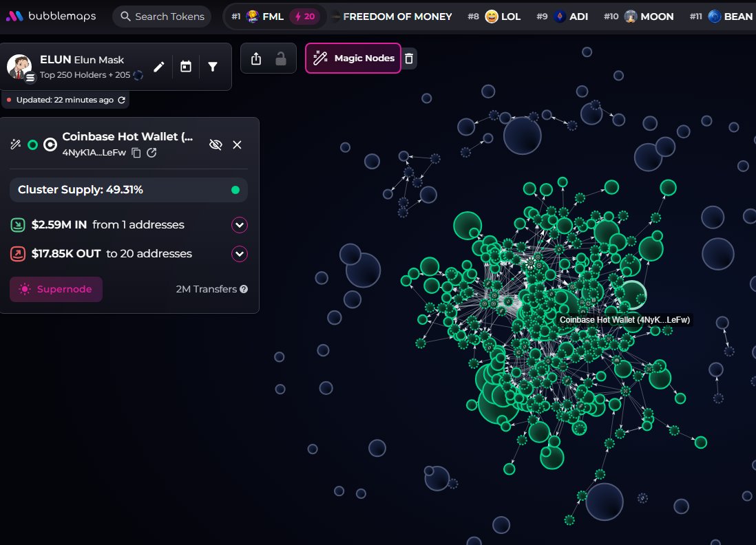
Task: Click the Search Tokens field
Action: (x=162, y=17)
